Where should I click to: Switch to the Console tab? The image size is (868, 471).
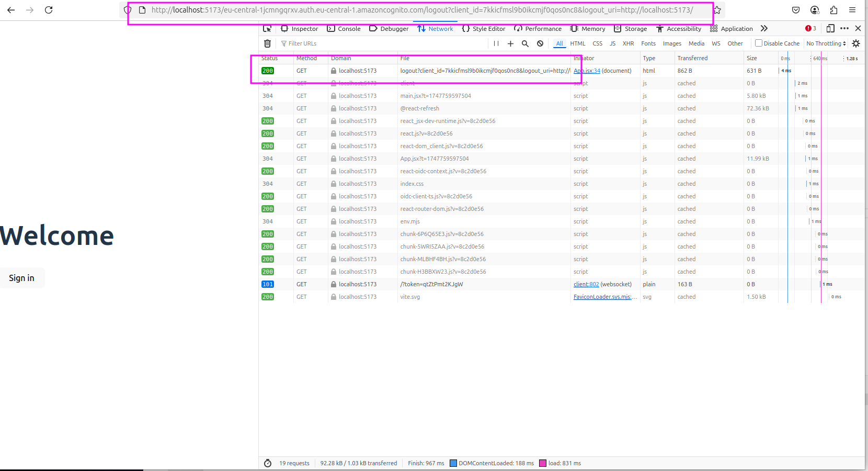point(344,29)
